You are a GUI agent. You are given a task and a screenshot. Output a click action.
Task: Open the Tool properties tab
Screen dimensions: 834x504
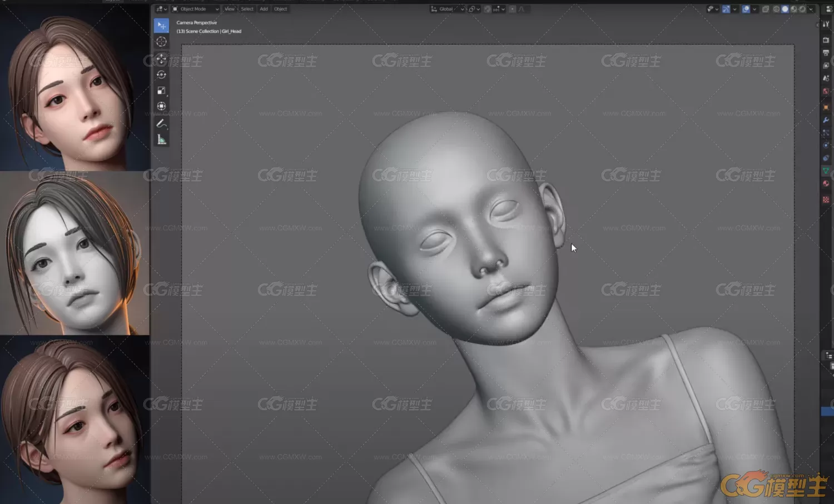(826, 24)
